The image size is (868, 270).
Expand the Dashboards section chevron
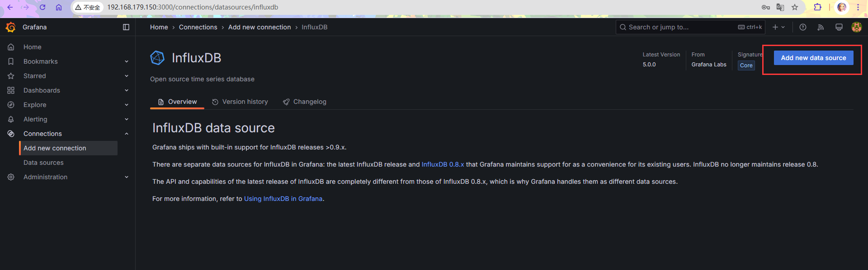click(x=127, y=90)
